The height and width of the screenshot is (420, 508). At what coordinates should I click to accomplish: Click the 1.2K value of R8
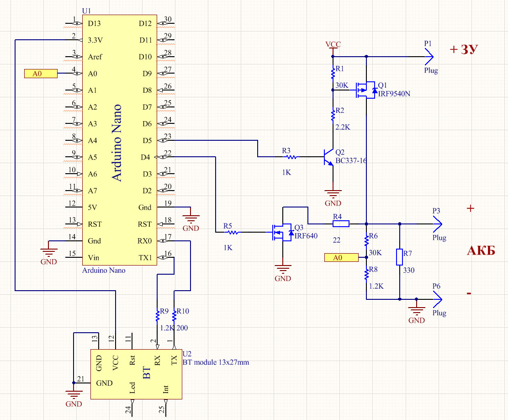click(376, 286)
